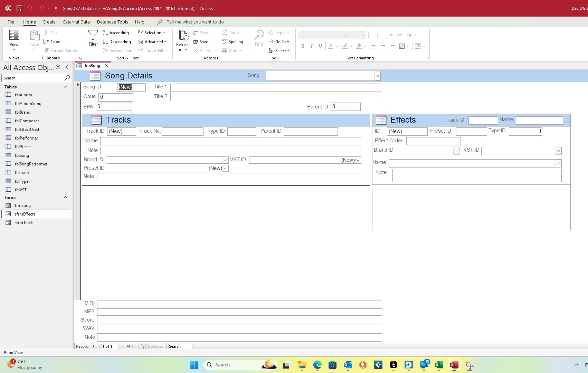Switch to the Database Tools tab
Image resolution: width=588 pixels, height=373 pixels.
click(x=112, y=22)
